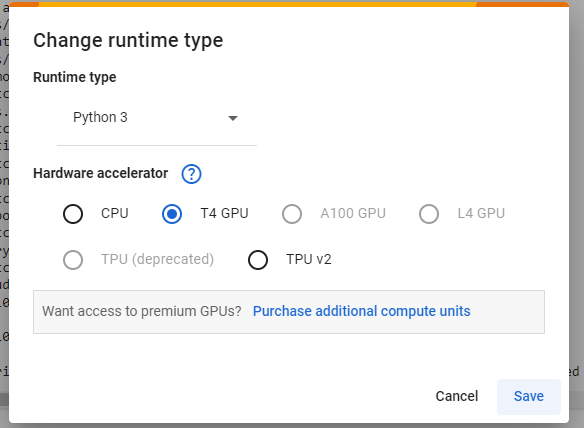Click the L4 GPU text label
The image size is (584, 428).
coord(481,213)
